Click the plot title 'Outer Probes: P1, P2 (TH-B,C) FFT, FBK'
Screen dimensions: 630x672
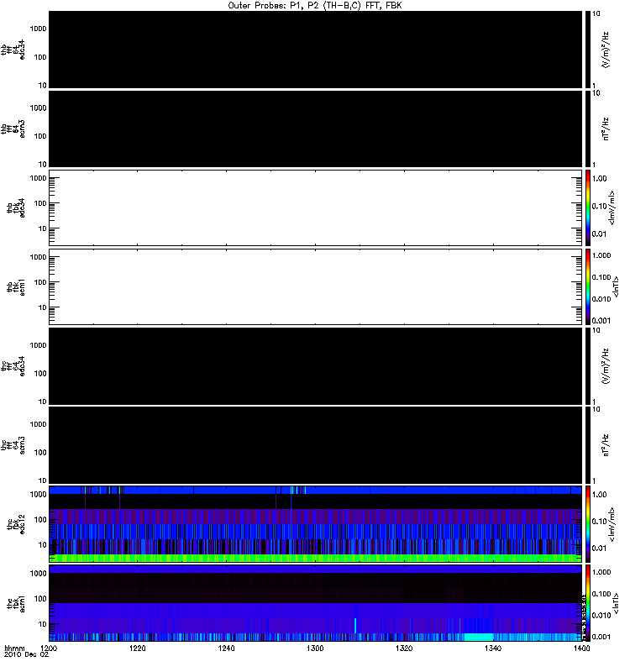click(314, 6)
